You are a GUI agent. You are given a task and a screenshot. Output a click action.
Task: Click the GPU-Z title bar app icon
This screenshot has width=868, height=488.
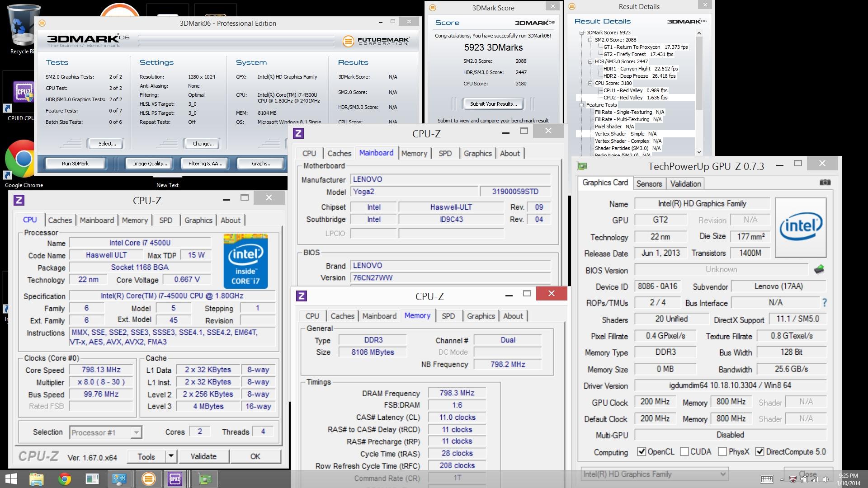582,166
